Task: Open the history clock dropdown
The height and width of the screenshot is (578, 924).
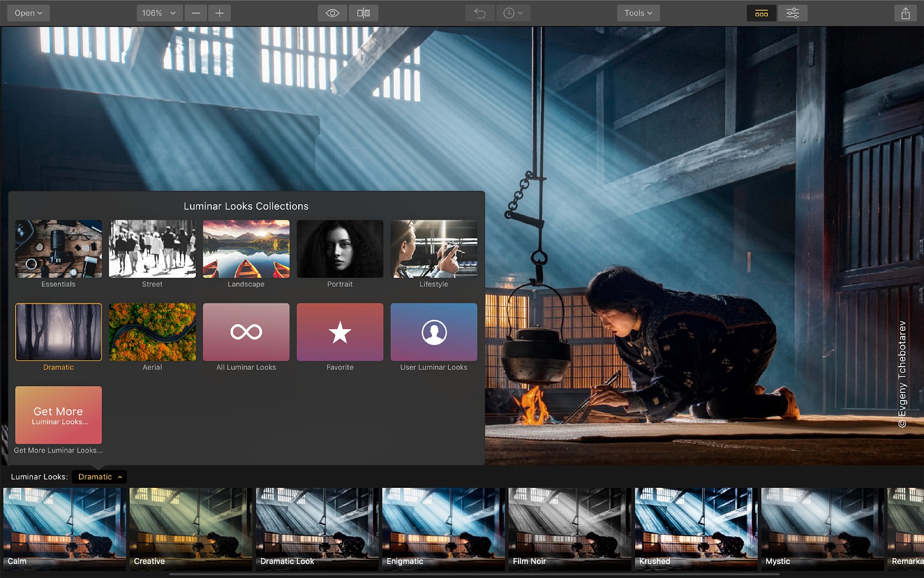Action: pos(513,13)
